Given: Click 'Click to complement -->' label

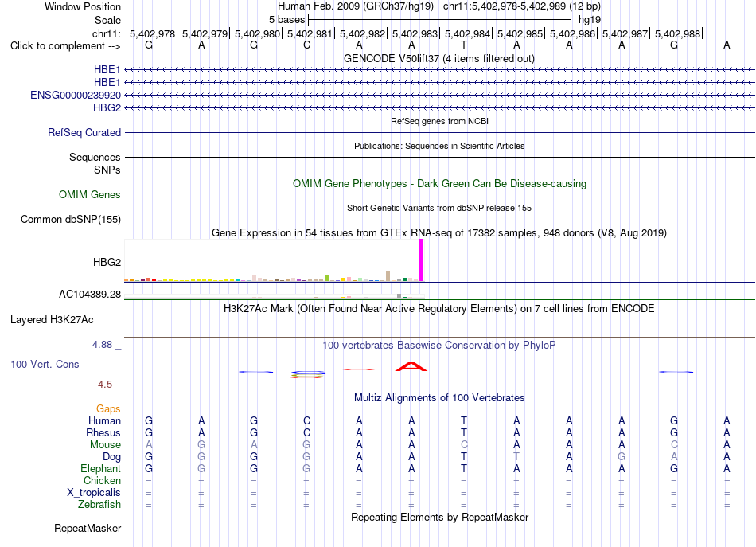Looking at the screenshot, I should click(x=65, y=46).
